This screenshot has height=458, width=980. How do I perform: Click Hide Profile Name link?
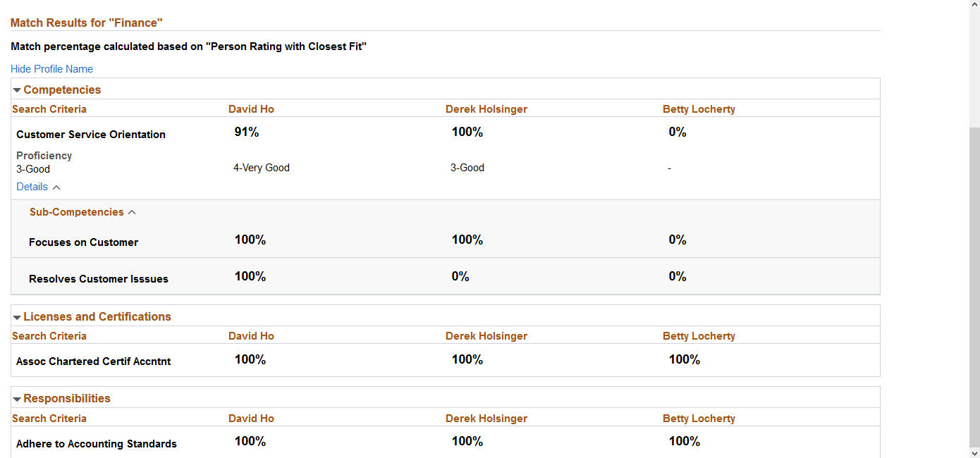tap(51, 68)
